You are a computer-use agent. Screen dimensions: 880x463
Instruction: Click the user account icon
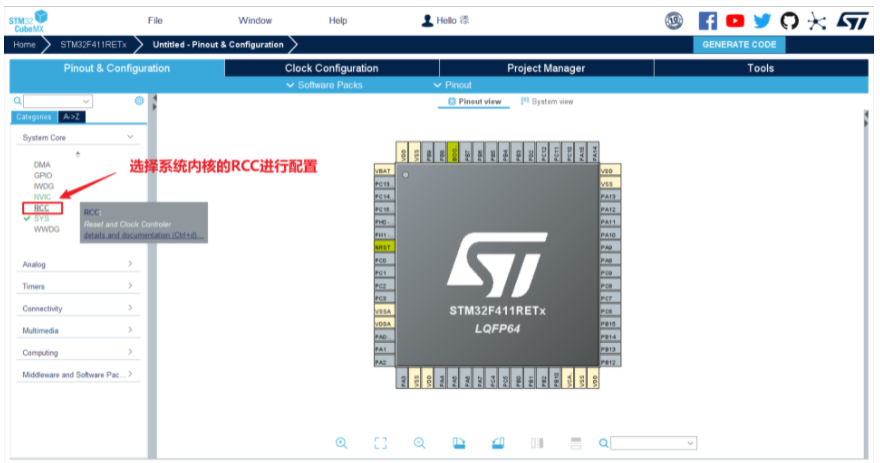click(x=427, y=21)
